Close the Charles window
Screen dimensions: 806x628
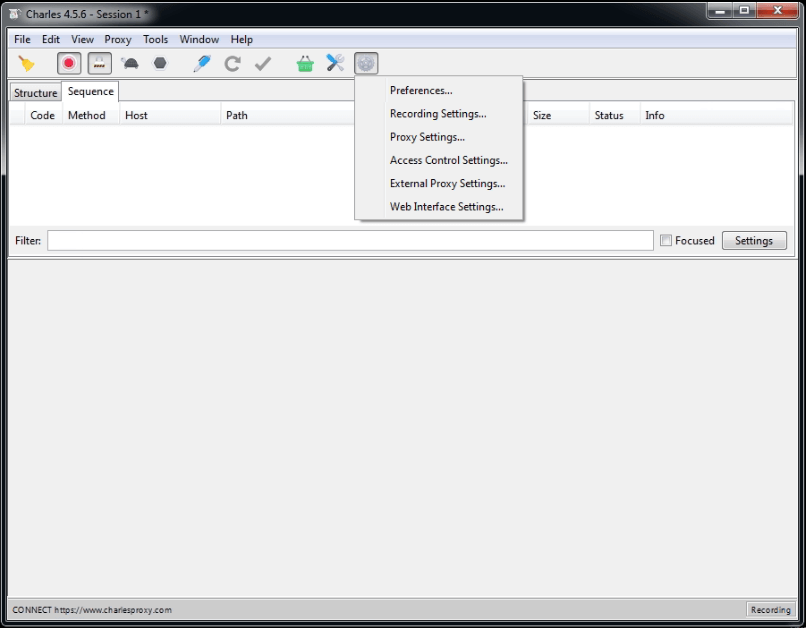coord(778,11)
